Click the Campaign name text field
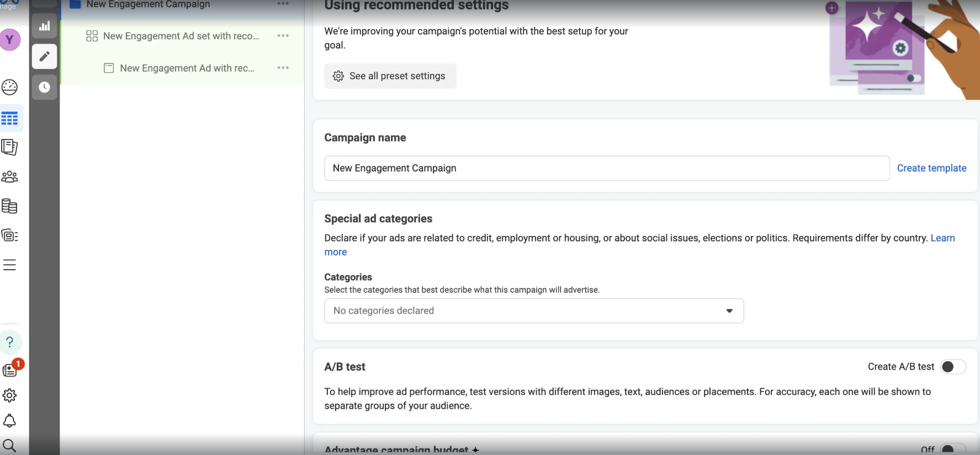 pos(606,168)
